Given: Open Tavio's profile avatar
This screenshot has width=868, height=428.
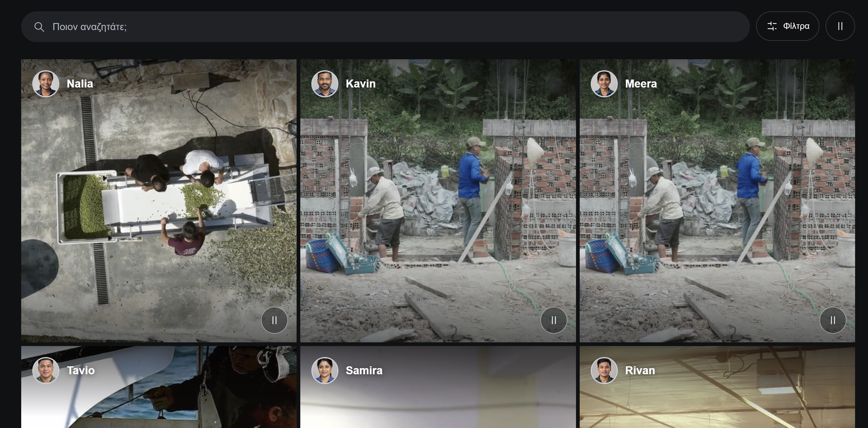Looking at the screenshot, I should [x=46, y=371].
